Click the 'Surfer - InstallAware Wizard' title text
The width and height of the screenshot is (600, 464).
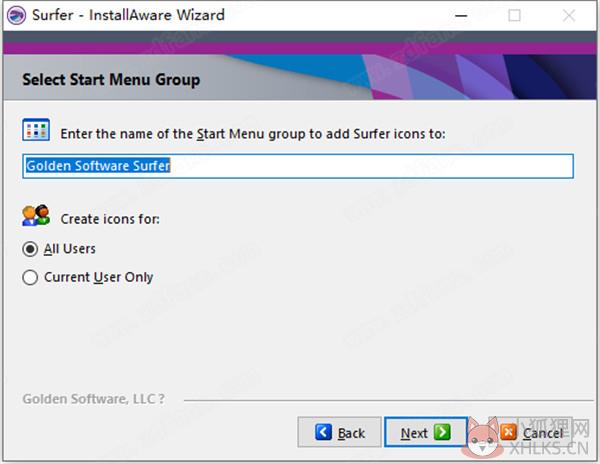click(128, 15)
